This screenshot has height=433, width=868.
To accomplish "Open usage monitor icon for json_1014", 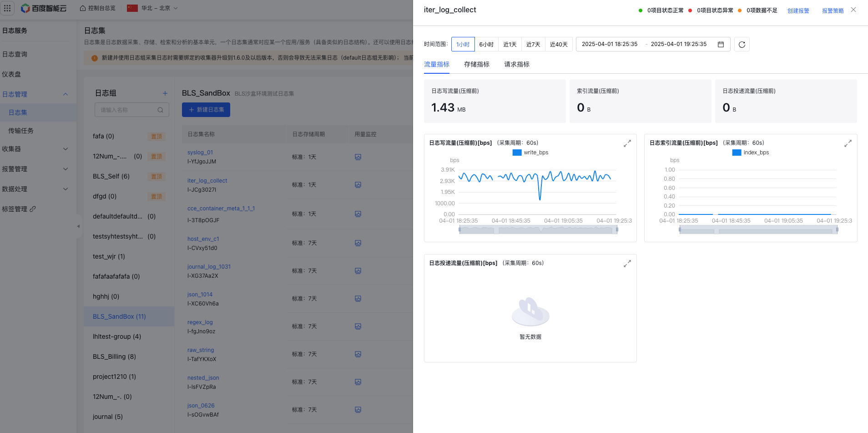I will point(358,299).
